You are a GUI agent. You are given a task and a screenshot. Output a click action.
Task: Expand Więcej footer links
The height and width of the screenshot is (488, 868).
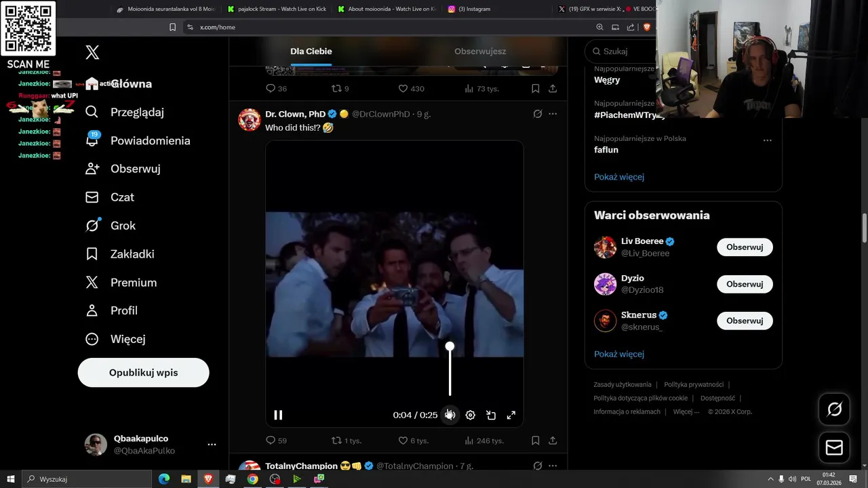(686, 411)
